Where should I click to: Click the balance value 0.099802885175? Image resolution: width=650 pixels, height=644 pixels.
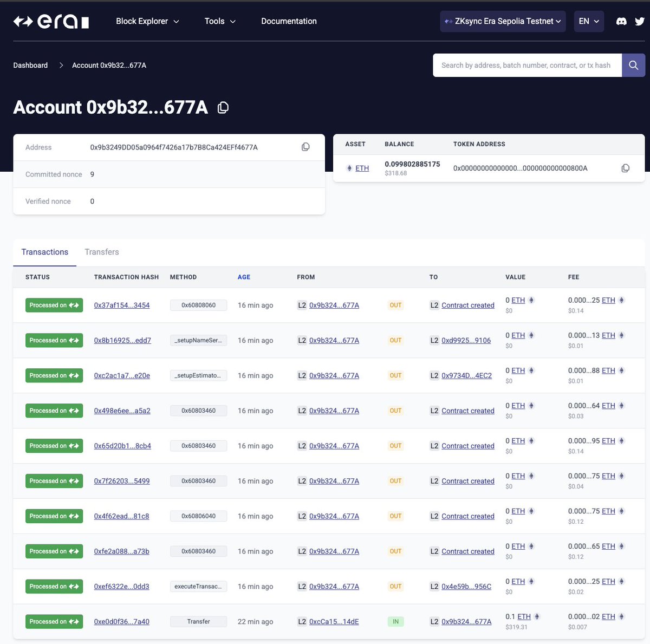coord(412,164)
